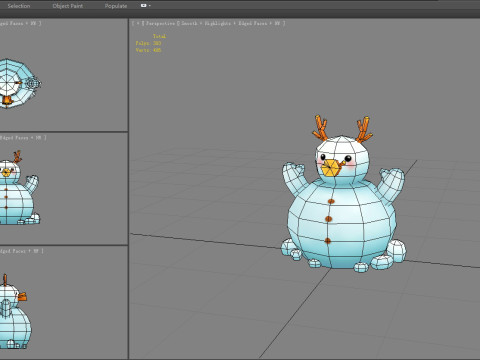
Task: Click the yellow Total statistics header
Action: 159,36
